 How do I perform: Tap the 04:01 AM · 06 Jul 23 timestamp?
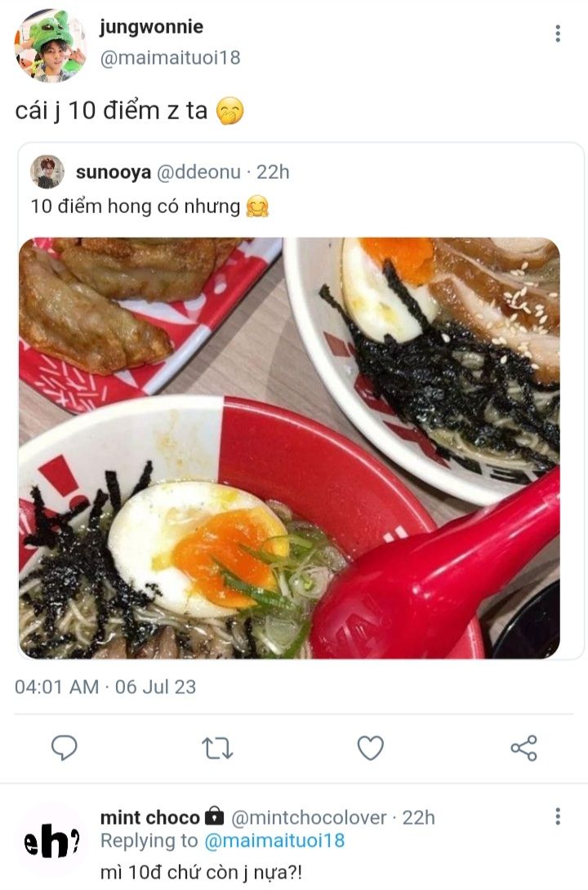[x=105, y=687]
